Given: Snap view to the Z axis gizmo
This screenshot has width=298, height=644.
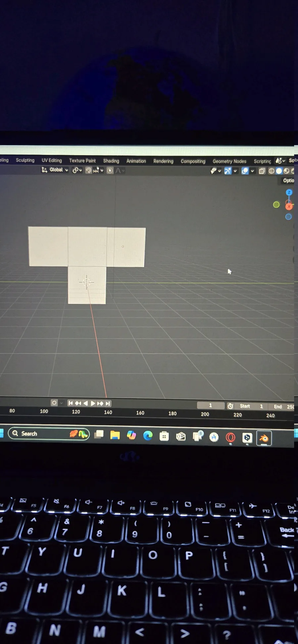Looking at the screenshot, I should coord(289,192).
